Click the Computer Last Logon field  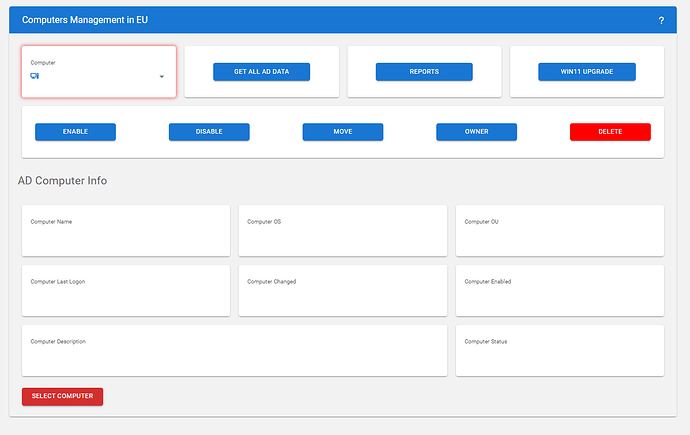pyautogui.click(x=126, y=290)
